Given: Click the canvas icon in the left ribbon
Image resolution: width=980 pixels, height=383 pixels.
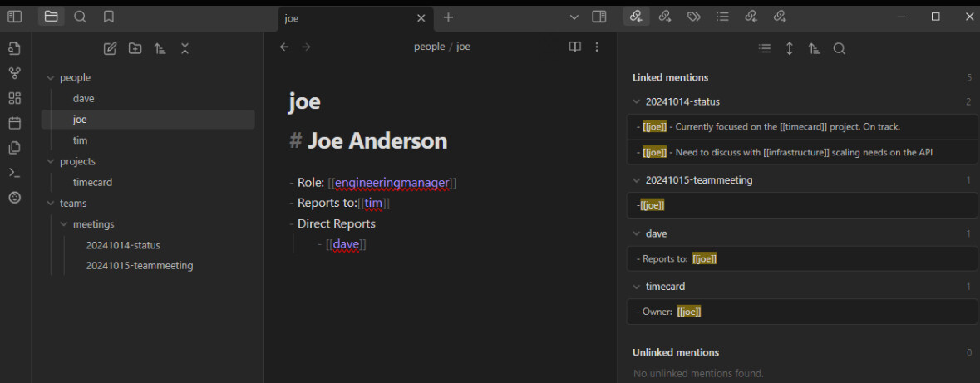Looking at the screenshot, I should click(14, 98).
